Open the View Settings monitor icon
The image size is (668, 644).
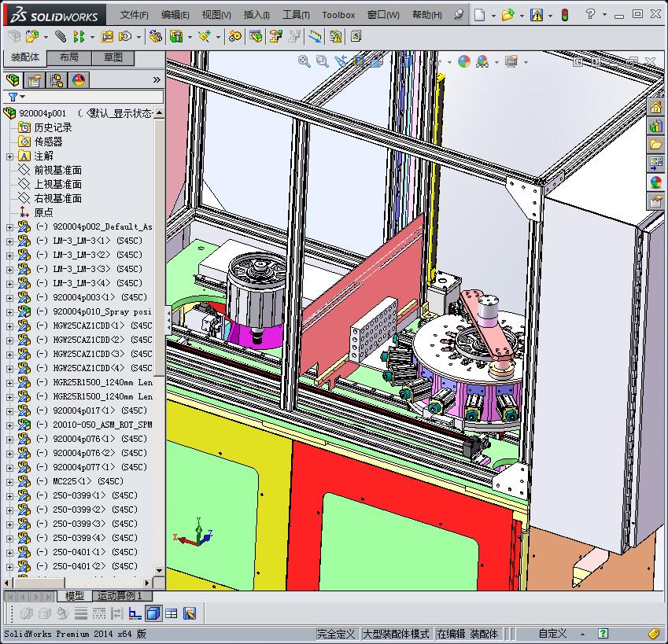(511, 61)
